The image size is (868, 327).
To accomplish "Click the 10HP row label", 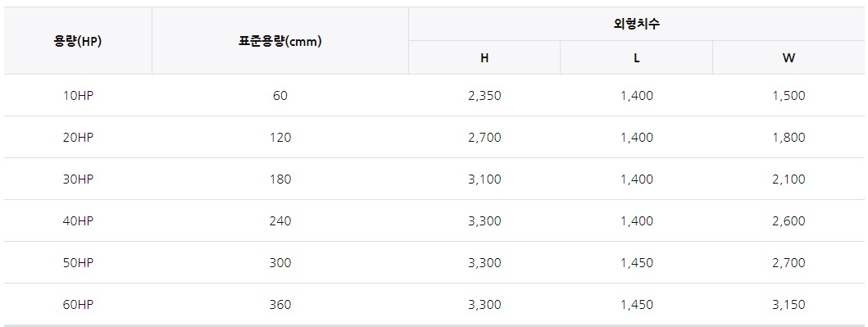I will coord(78,96).
